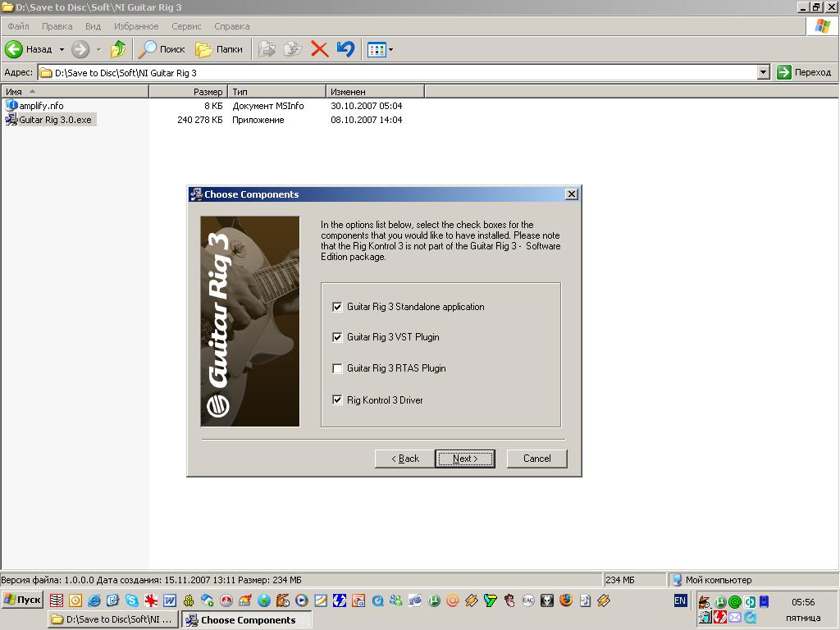
Task: Launch Firefox from quick launch
Action: click(566, 600)
